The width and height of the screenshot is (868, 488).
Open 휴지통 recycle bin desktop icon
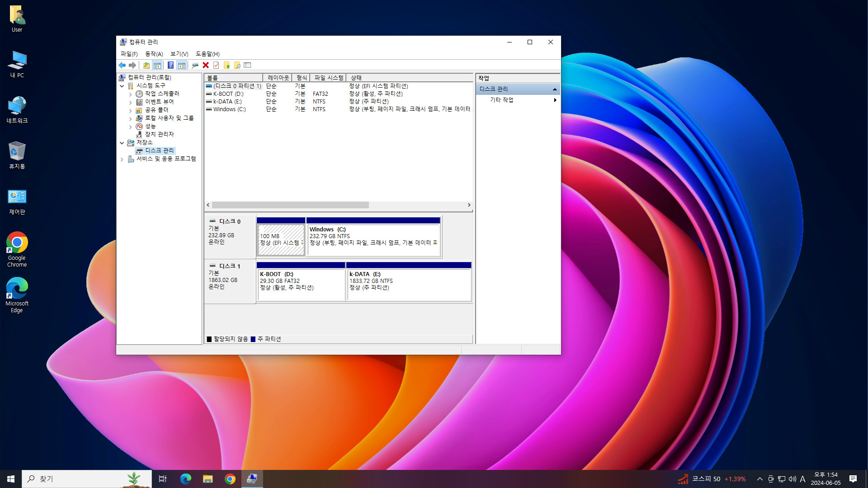(x=17, y=155)
